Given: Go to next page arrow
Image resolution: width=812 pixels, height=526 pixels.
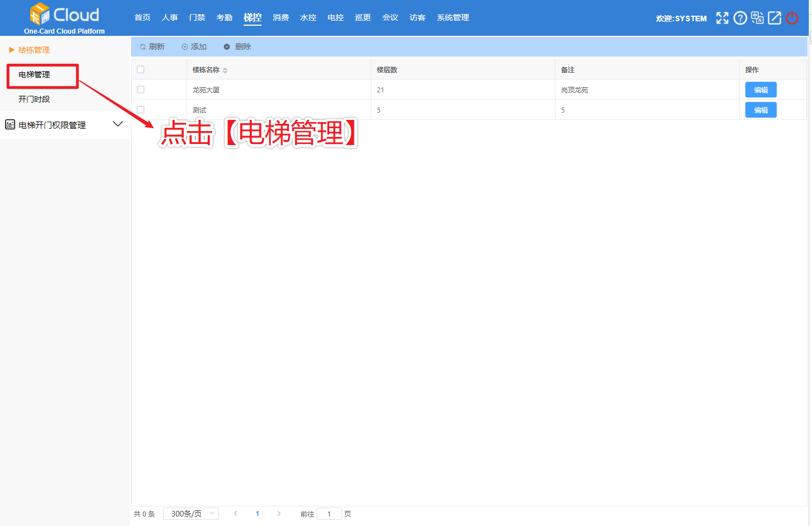Looking at the screenshot, I should pos(279,514).
